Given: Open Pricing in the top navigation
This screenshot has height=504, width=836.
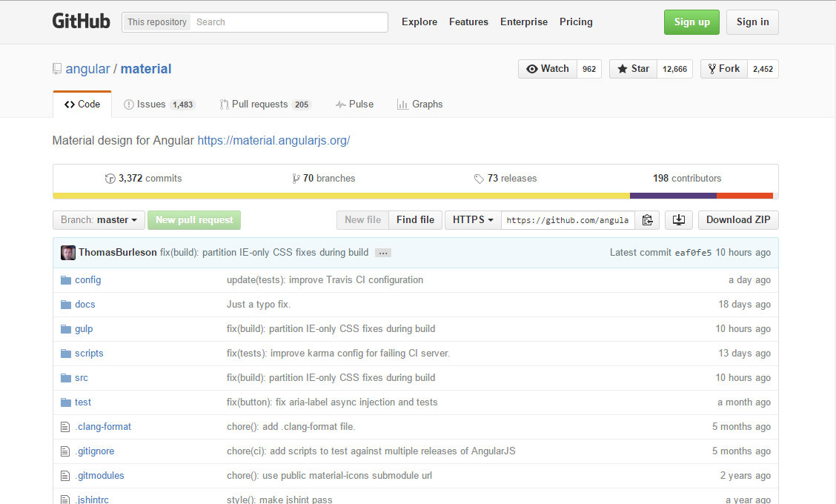Looking at the screenshot, I should pos(576,22).
